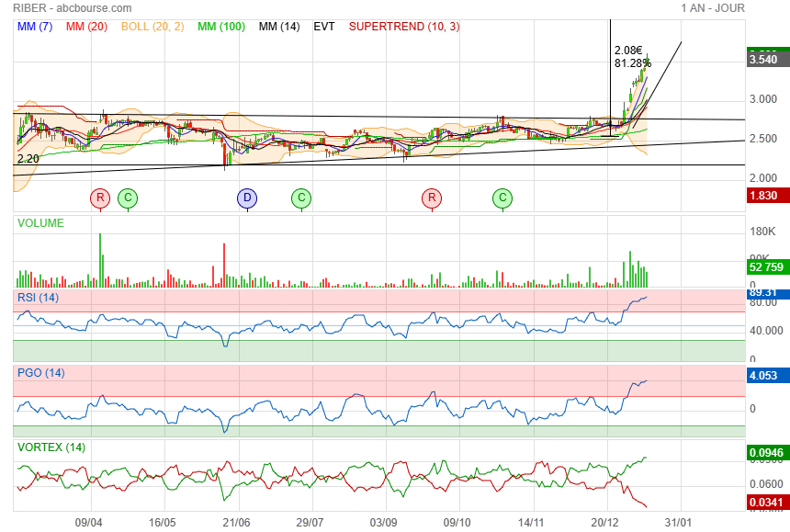Select the RSI (14) indicator label

pos(39,297)
